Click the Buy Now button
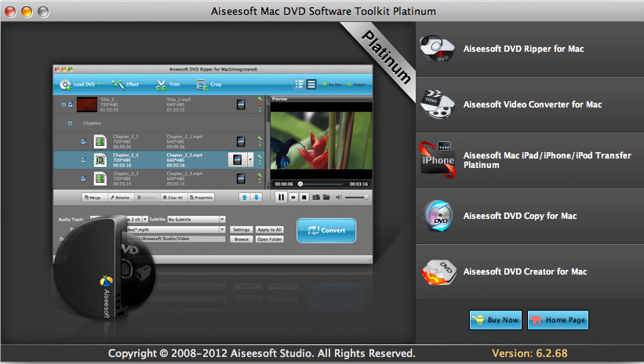The image size is (644, 364). point(495,319)
